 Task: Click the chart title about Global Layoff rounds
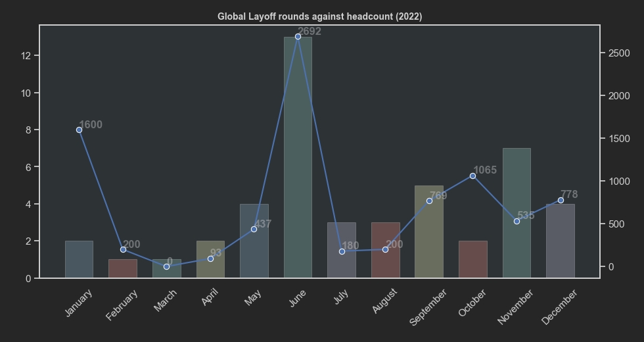319,16
